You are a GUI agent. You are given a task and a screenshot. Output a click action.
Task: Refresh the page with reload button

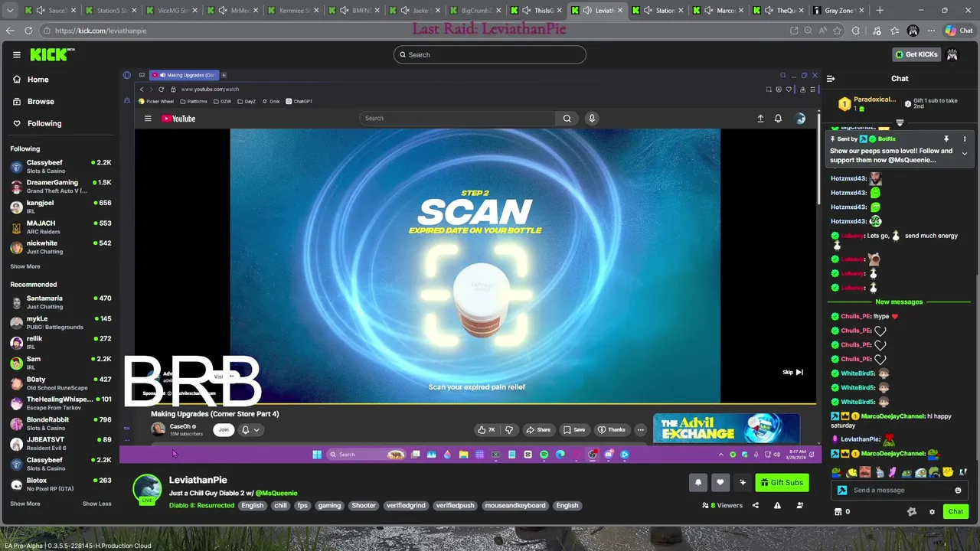(x=28, y=31)
